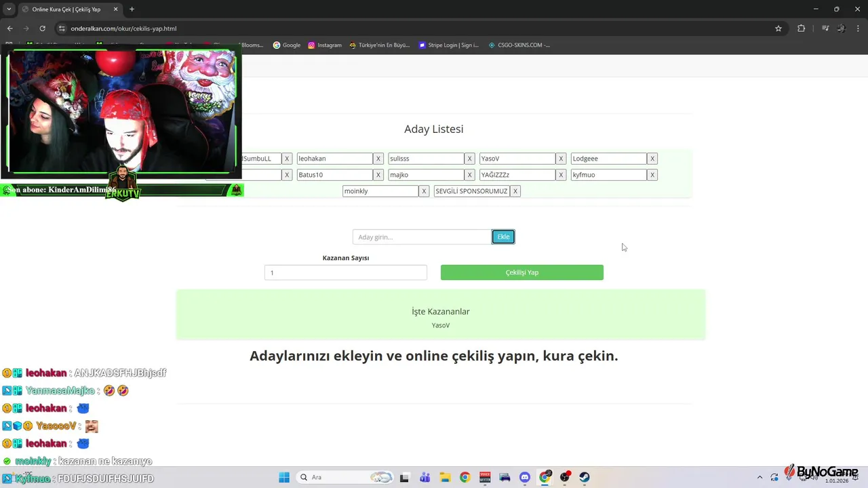Remove SEVGİLİ SPONSORUMUZ from the candidate list
The image size is (868, 488).
coord(515,191)
